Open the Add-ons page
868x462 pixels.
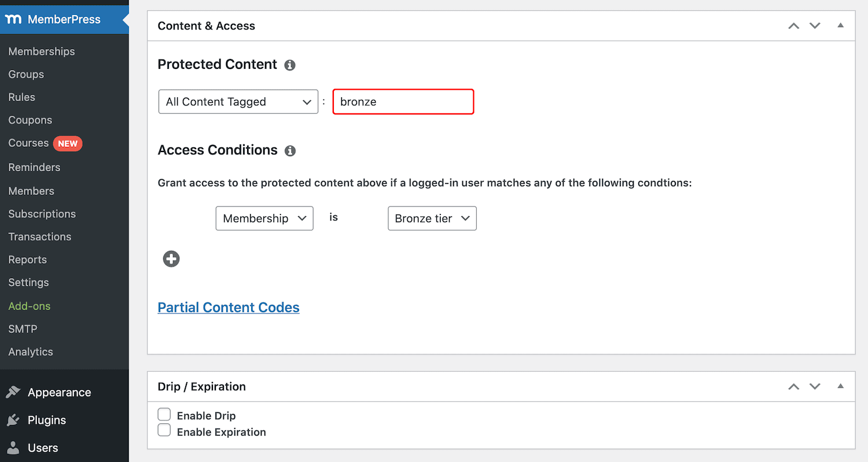(x=30, y=306)
